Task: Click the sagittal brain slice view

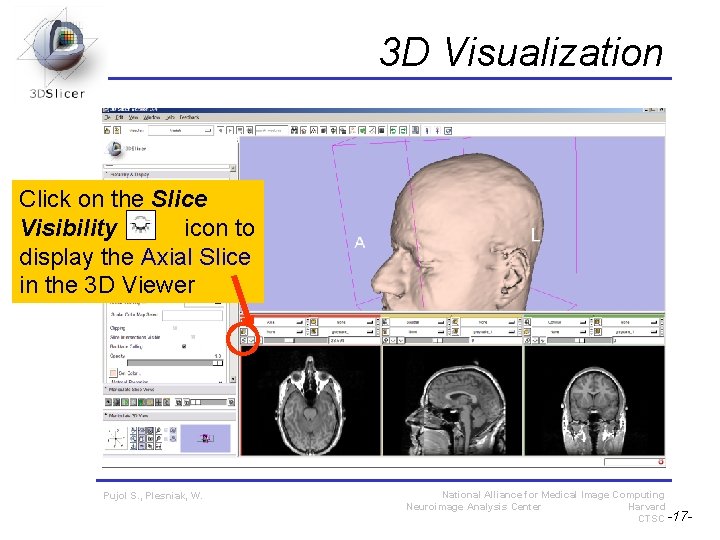Action: coord(452,400)
